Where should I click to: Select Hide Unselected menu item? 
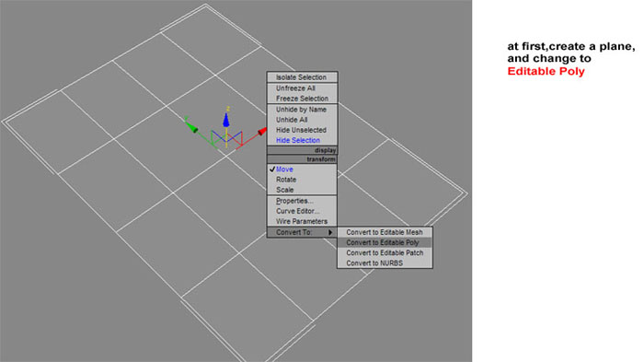(302, 130)
